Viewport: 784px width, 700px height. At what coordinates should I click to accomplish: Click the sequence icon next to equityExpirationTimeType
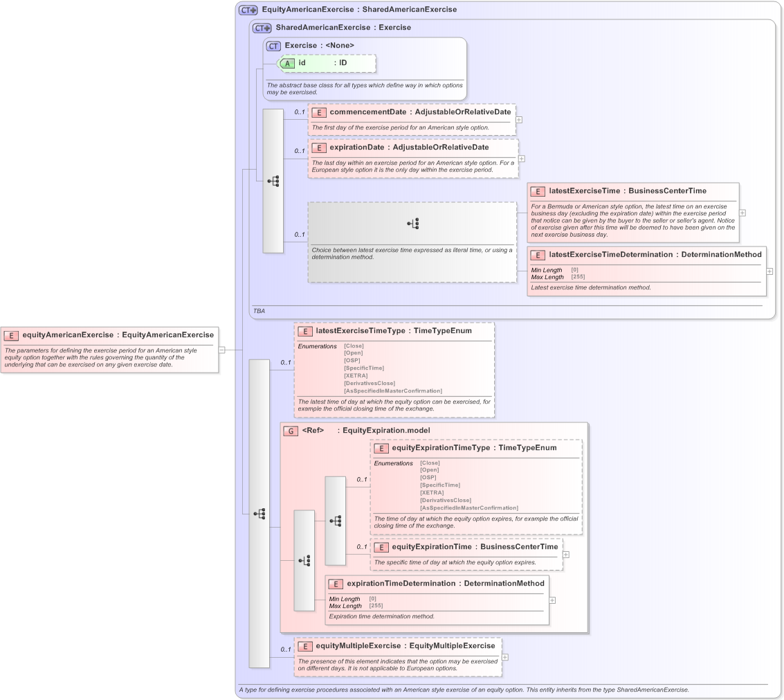click(x=336, y=521)
